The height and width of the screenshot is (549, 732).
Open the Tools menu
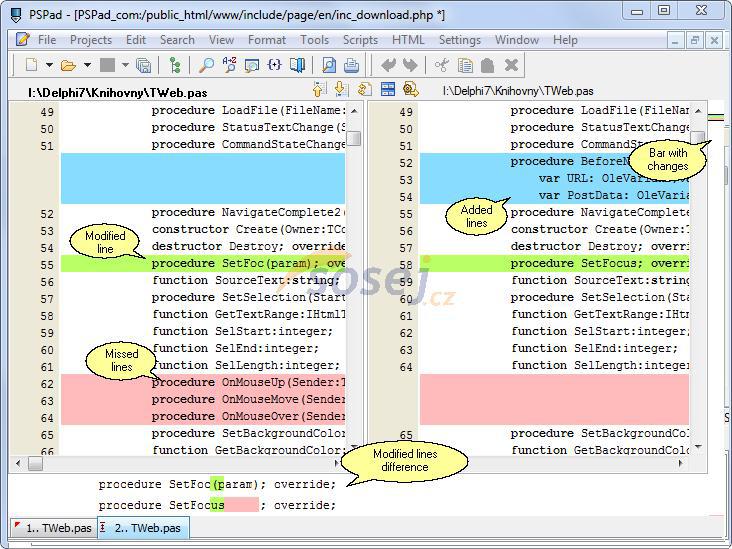[314, 40]
